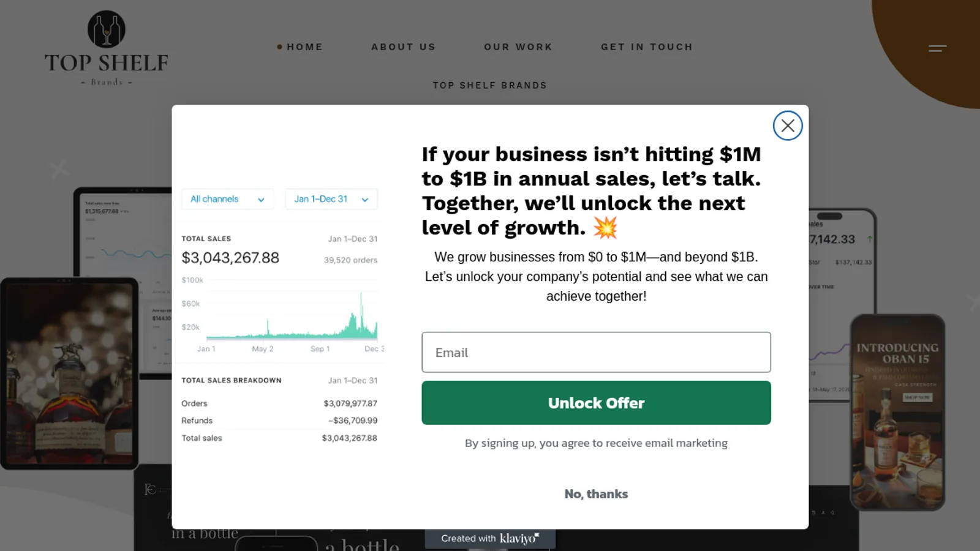Dismiss popup with No, thanks
980x551 pixels.
pos(596,494)
